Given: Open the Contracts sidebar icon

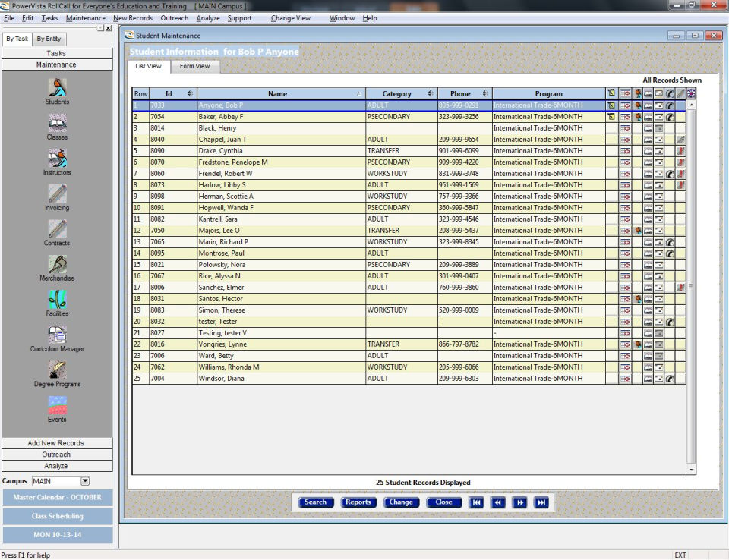Looking at the screenshot, I should 57,228.
